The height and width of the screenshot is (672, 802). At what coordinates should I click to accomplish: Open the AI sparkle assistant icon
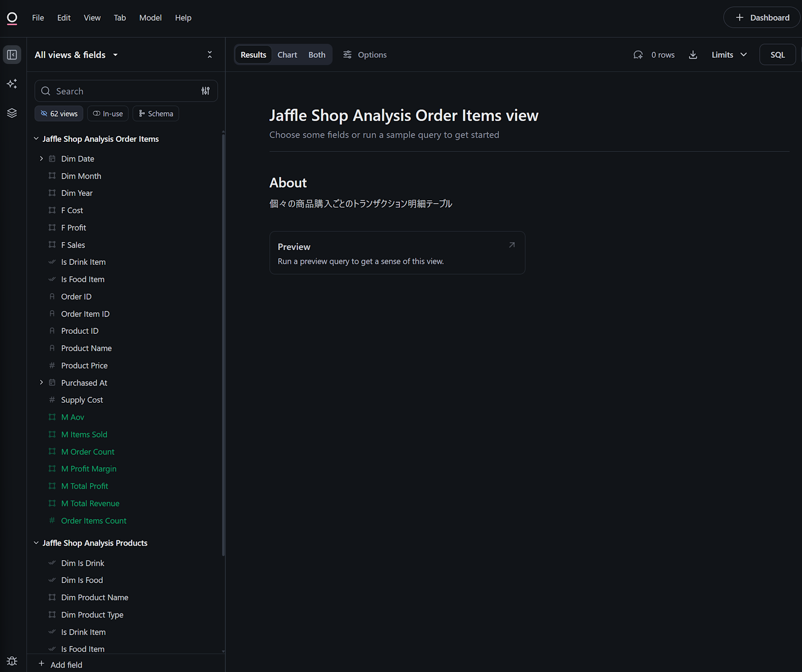(x=12, y=84)
